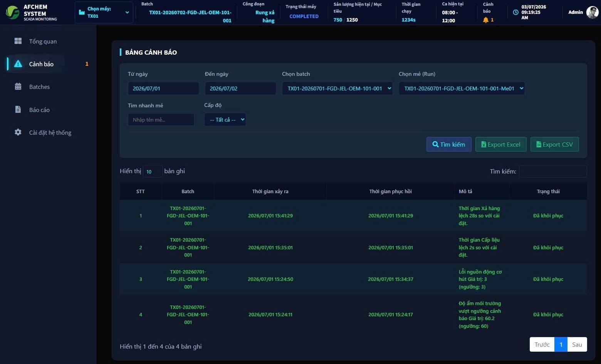The width and height of the screenshot is (601, 364).
Task: Go to the Sau pagination button
Action: coord(577,344)
